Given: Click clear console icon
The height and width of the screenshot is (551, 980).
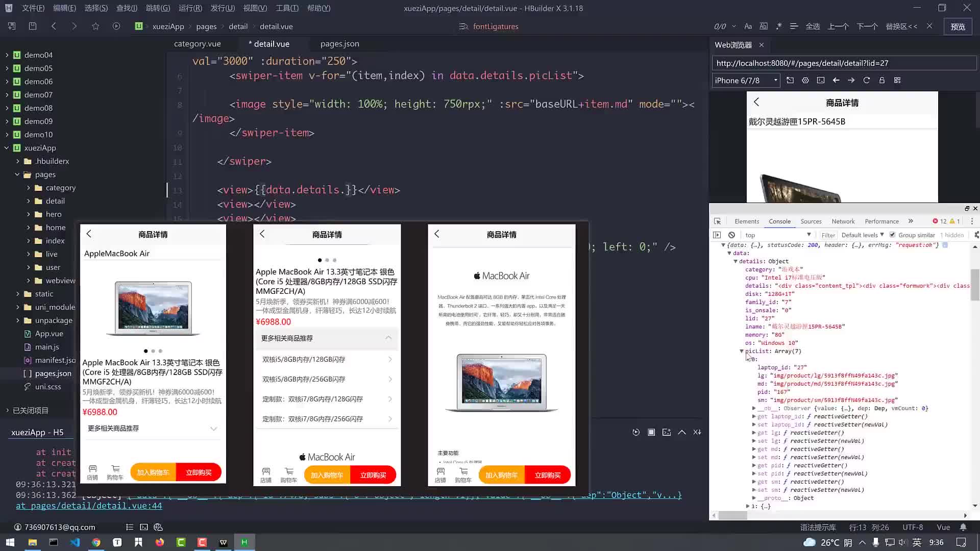Looking at the screenshot, I should click(x=732, y=235).
